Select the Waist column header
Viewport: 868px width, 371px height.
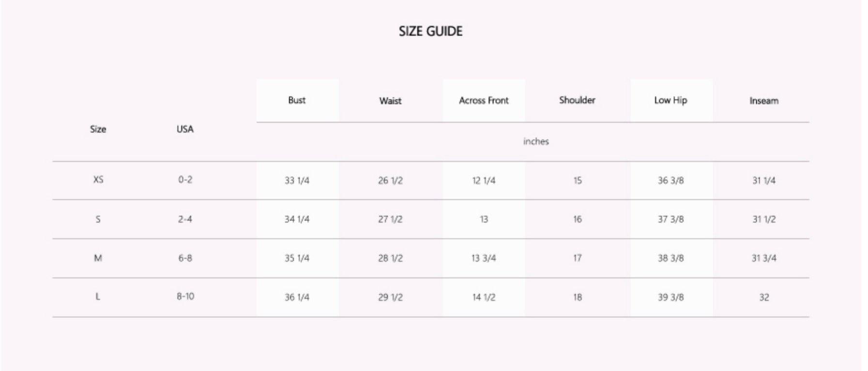point(390,101)
